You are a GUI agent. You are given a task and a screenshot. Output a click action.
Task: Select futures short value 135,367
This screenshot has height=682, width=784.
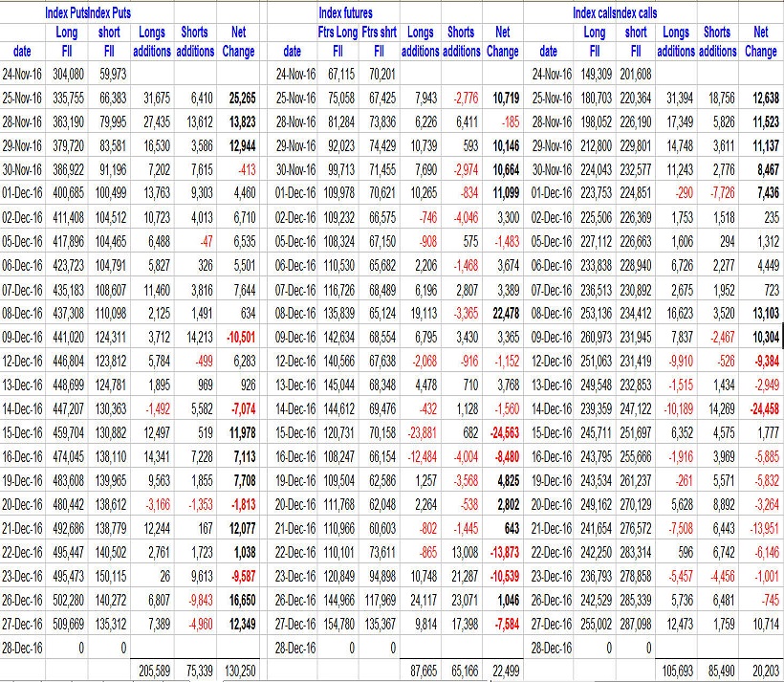pyautogui.click(x=381, y=625)
